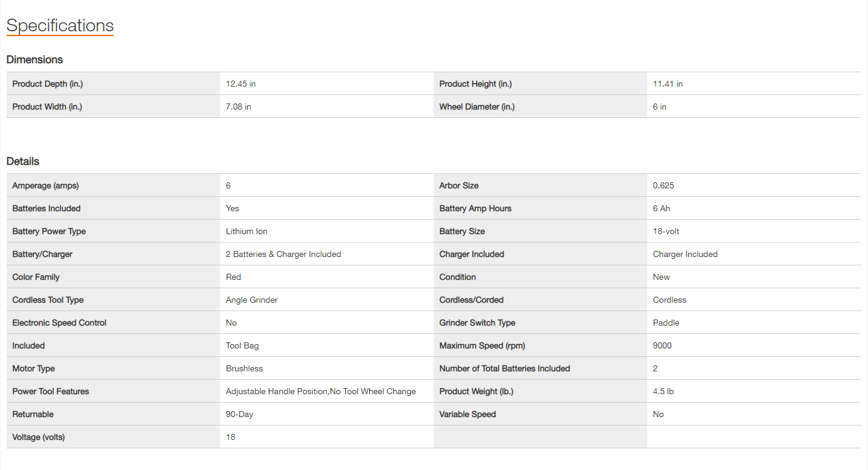Click the Adjustable Handle Position features text
The image size is (868, 470).
[277, 391]
